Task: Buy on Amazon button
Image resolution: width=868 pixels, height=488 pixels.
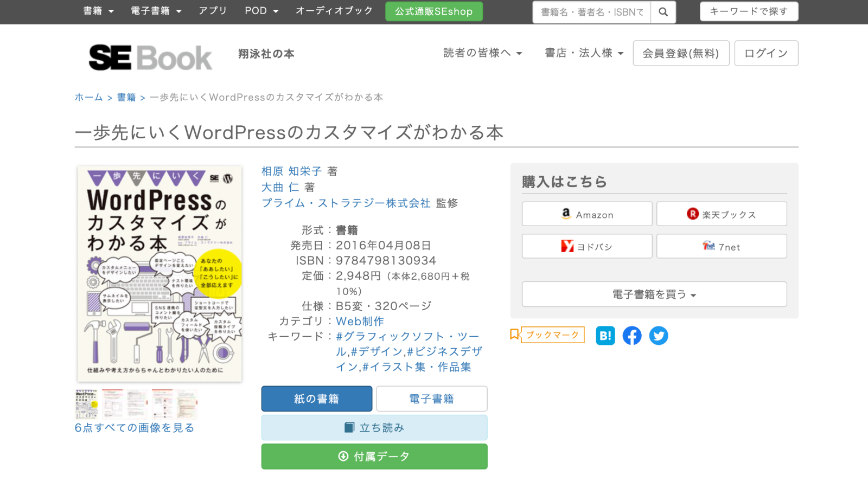Action: 587,214
